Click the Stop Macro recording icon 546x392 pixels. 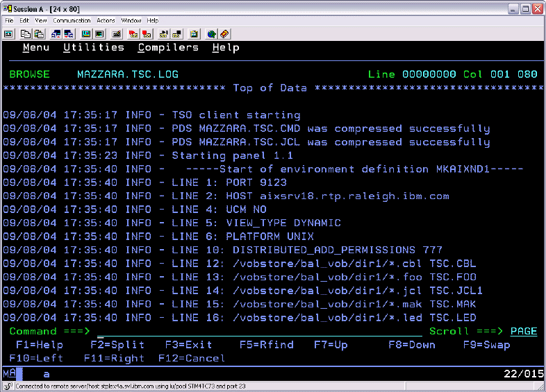tap(147, 34)
